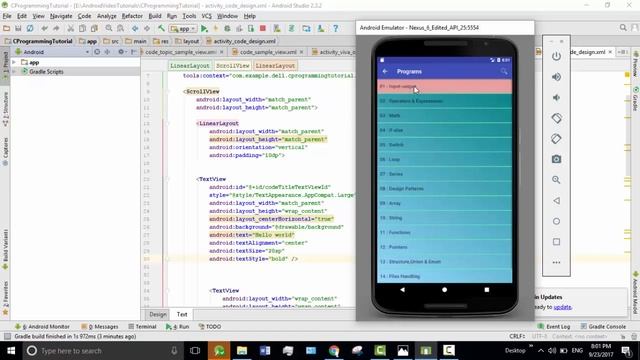The width and height of the screenshot is (640, 360).
Task: Switch to the Text editor tab
Action: tap(182, 314)
